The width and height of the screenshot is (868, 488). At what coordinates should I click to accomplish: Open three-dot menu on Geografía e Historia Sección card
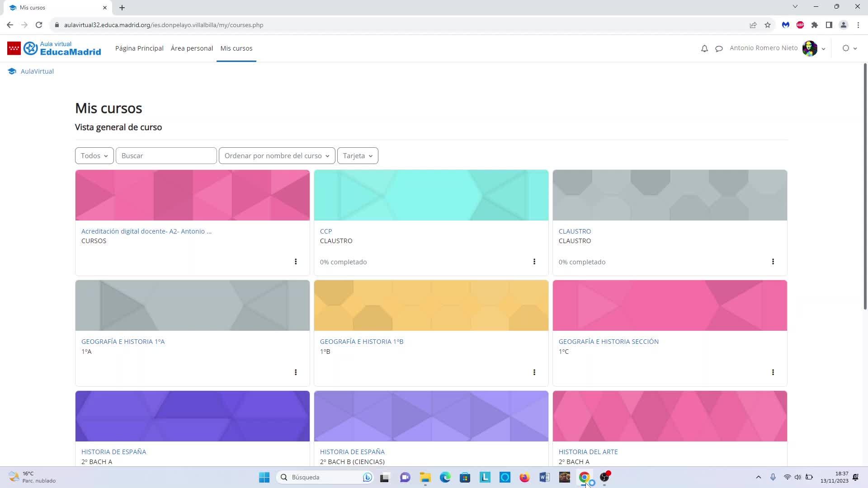coord(773,372)
